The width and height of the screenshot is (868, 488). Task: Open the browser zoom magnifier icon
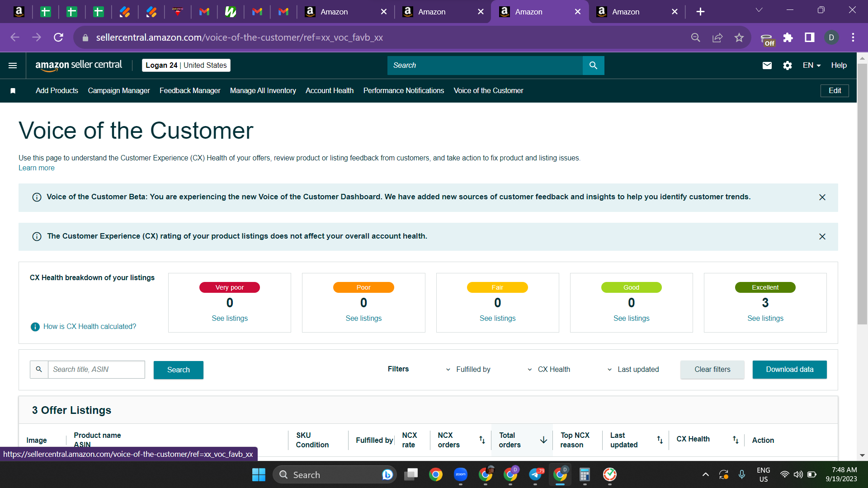696,38
